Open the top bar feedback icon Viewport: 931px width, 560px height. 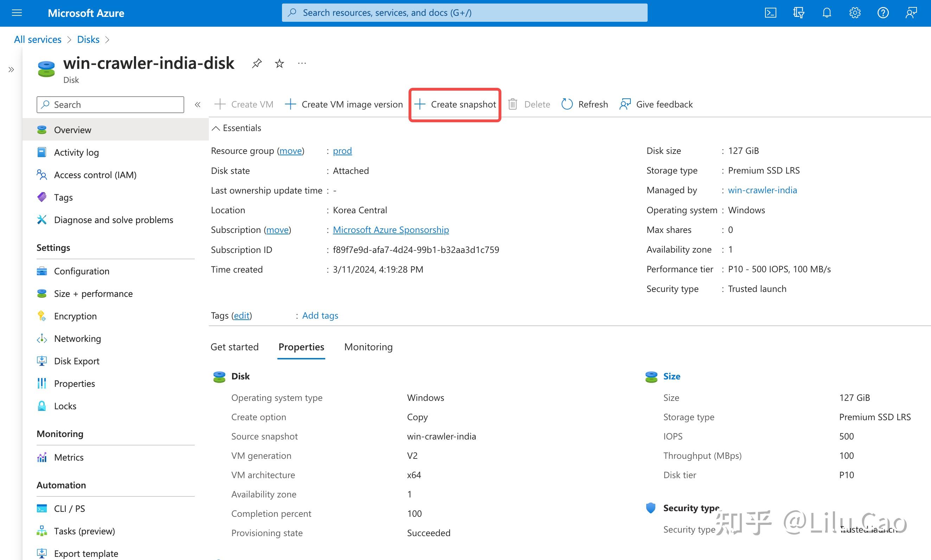[911, 13]
